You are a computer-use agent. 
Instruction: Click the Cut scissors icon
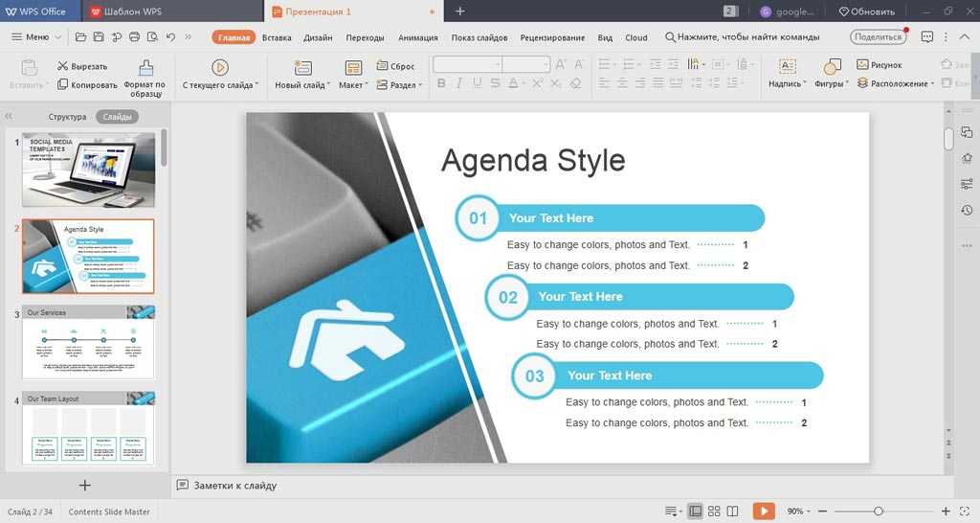point(62,67)
